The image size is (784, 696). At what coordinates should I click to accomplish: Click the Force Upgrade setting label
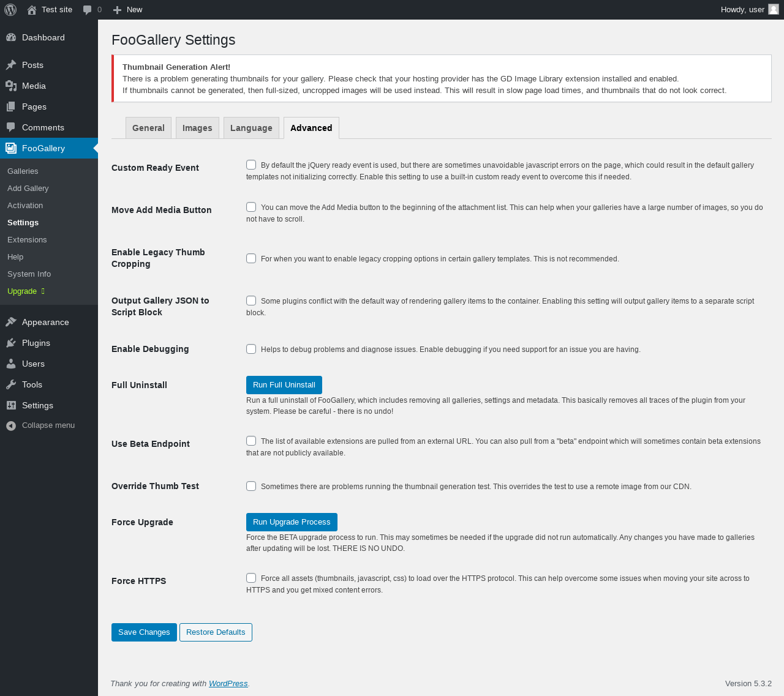[142, 522]
